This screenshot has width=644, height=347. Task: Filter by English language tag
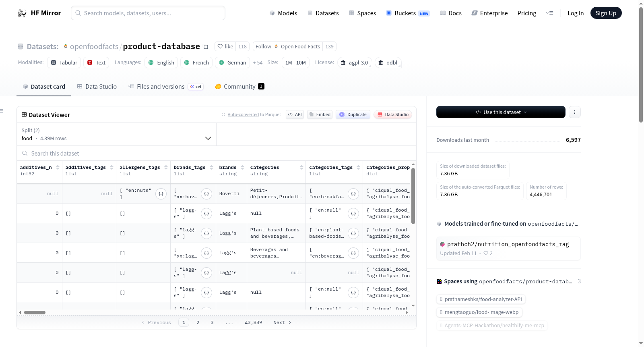[x=161, y=62]
